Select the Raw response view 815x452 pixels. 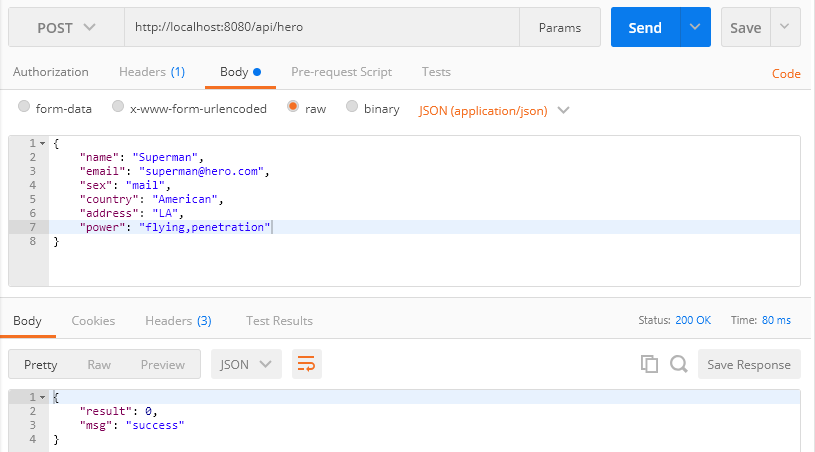(x=99, y=364)
